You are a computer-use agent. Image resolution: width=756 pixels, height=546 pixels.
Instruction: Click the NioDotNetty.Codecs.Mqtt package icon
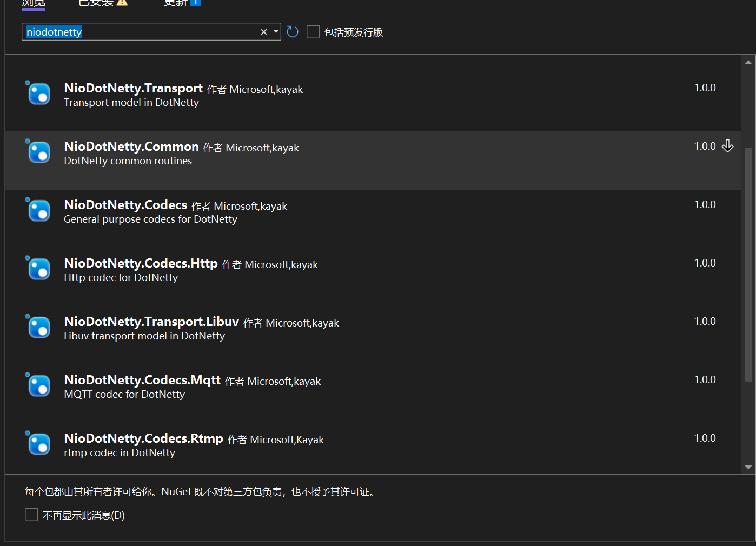point(39,385)
